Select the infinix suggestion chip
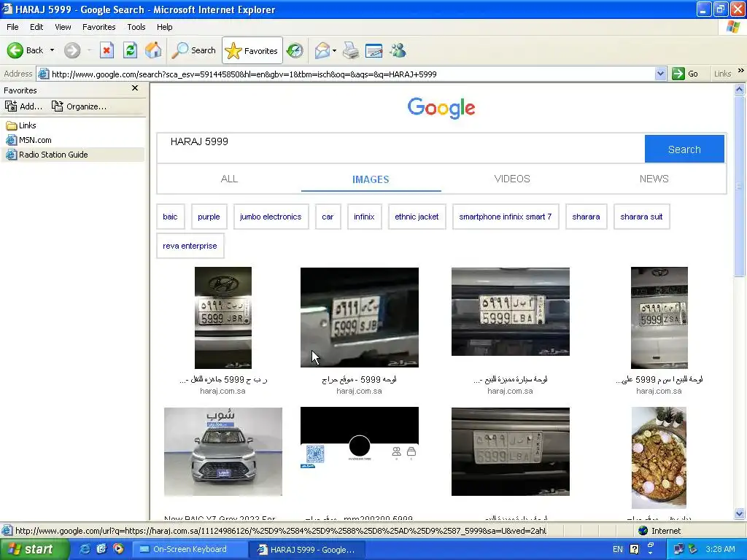This screenshot has height=560, width=747. pyautogui.click(x=365, y=217)
